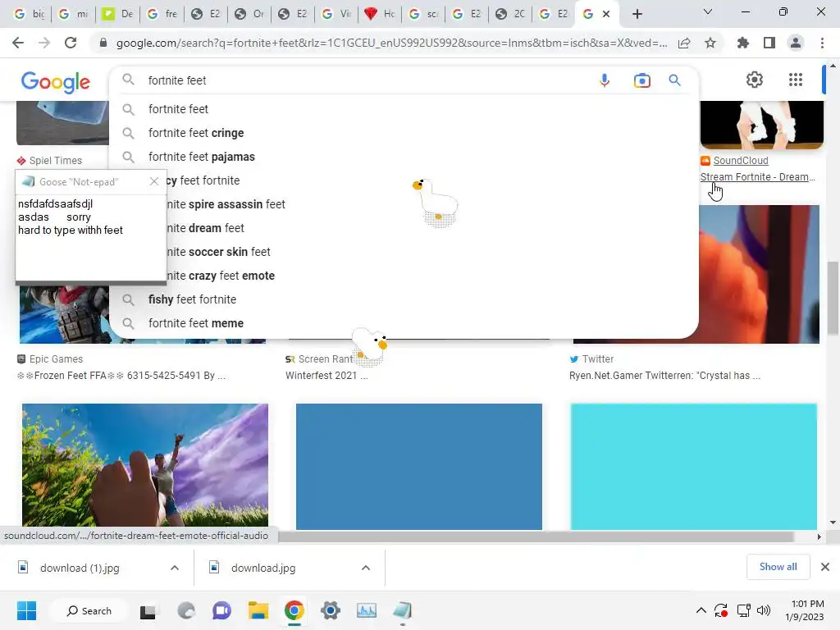
Task: Open the Screen Rant Winterfest 2021 result
Action: [326, 376]
